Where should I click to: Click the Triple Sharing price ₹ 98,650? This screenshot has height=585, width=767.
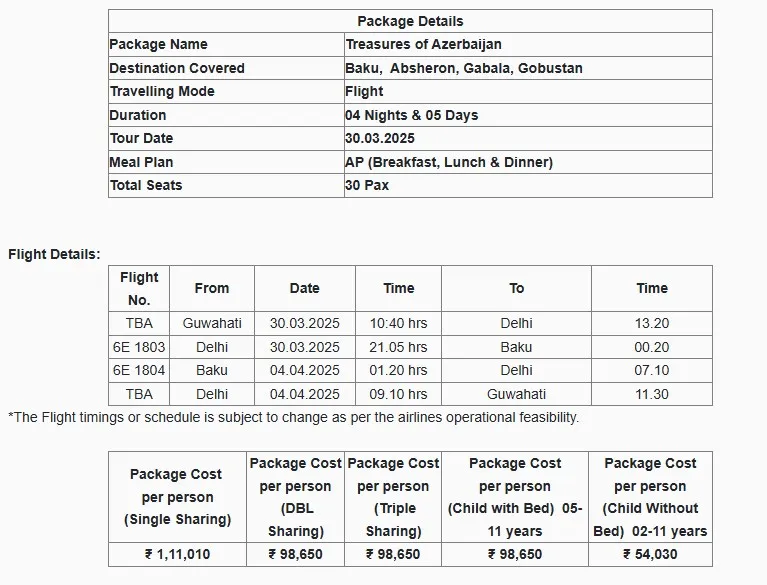click(x=393, y=554)
